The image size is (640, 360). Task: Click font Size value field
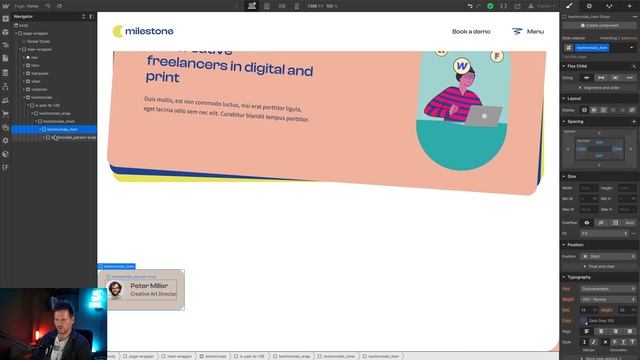click(585, 310)
